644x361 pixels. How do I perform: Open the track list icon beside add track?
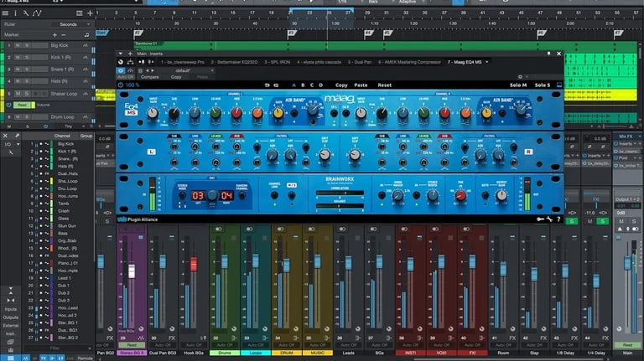click(x=80, y=13)
